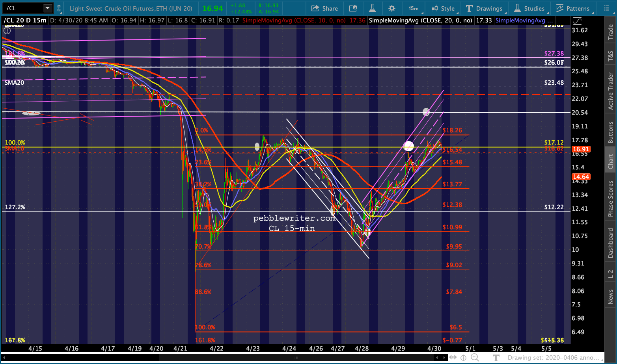The image size is (617, 364).
Task: Switch to the Active Trader tab
Action: [610, 91]
